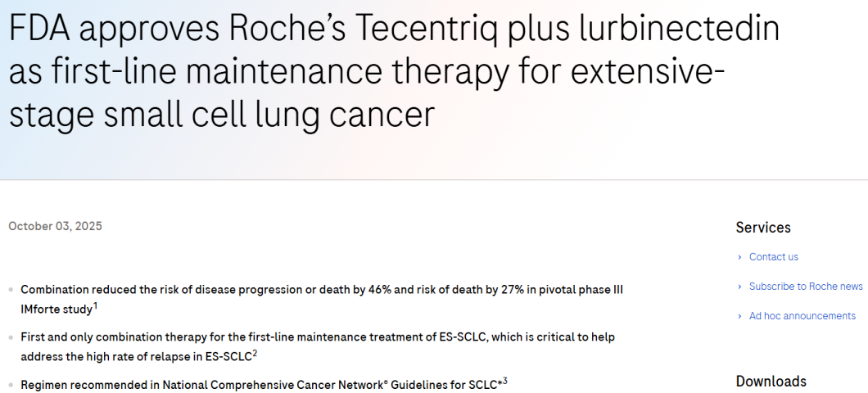Viewport: 868px width, 393px height.
Task: Click the 'Combination reduced the risk' bullet text
Action: tap(321, 290)
